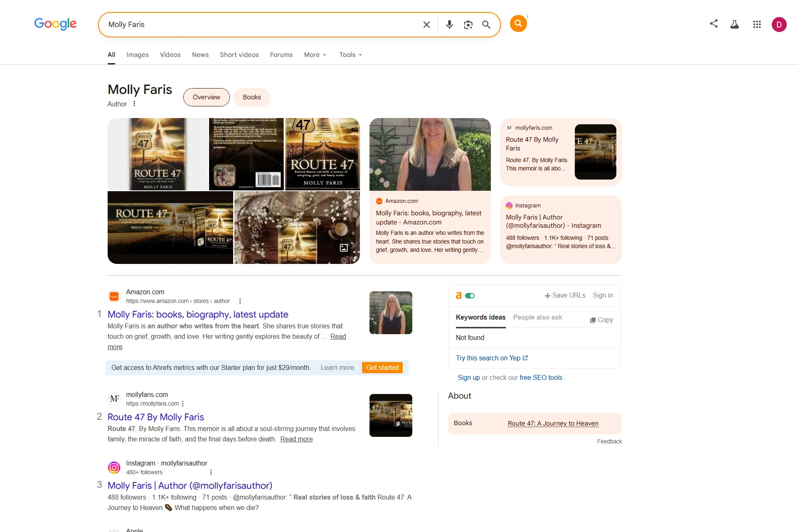Open the Molly Faris | Author Instagram result title
Screen dimensions: 798x532
pos(190,486)
